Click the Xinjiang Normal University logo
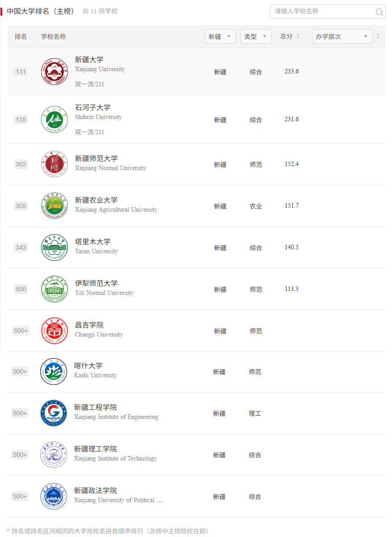The image size is (392, 537). coord(54,164)
